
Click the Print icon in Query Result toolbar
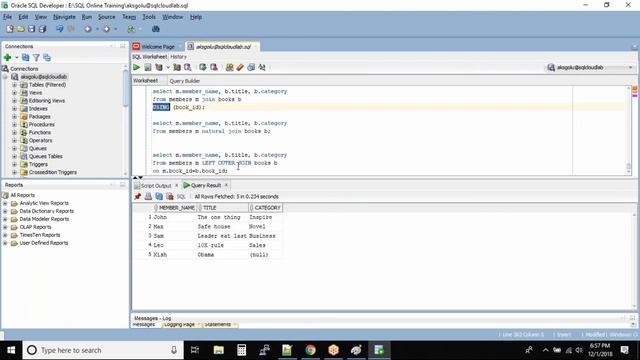coord(149,197)
